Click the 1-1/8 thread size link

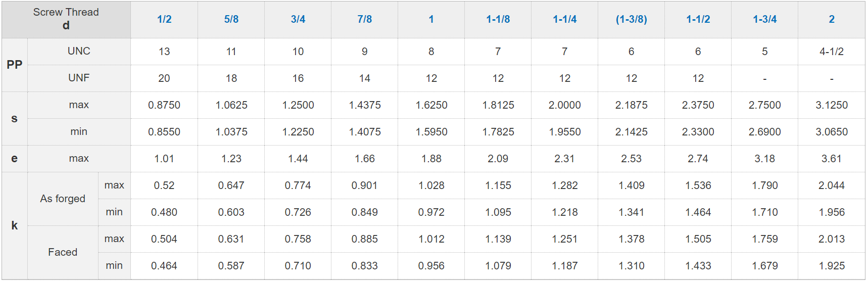[x=498, y=20]
